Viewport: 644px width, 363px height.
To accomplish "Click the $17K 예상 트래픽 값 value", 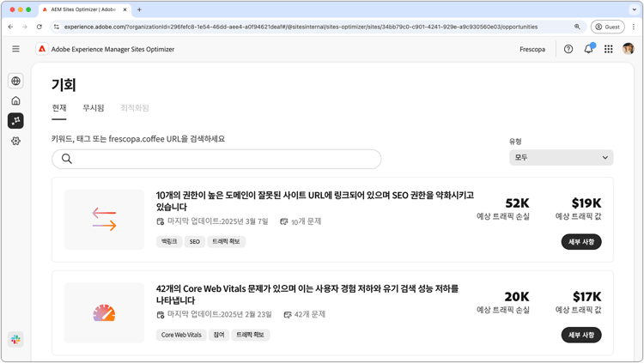I will 587,296.
